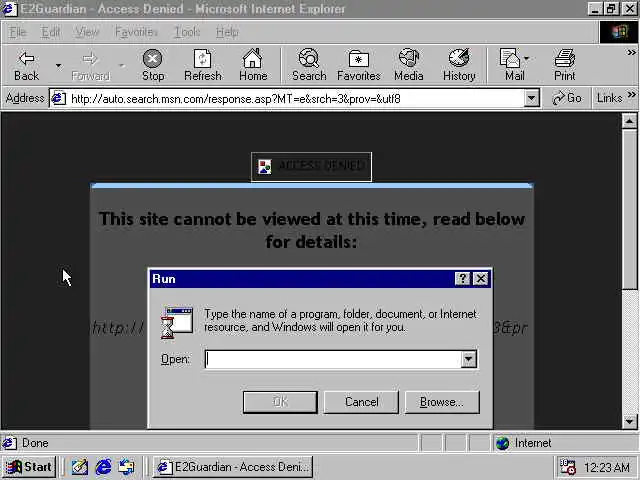Screen dimensions: 640x480
Task: Click the Run program icon in dialog
Action: [x=177, y=323]
